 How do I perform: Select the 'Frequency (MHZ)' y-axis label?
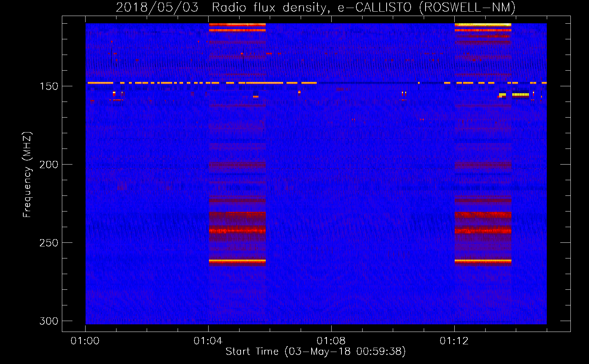27,175
